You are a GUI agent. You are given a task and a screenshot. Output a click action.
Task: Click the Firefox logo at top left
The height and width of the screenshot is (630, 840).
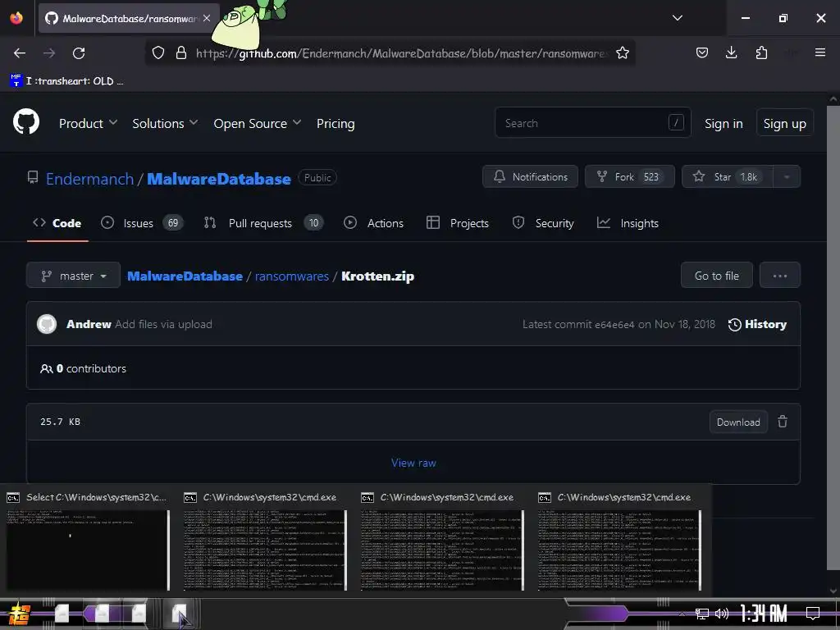pos(16,18)
